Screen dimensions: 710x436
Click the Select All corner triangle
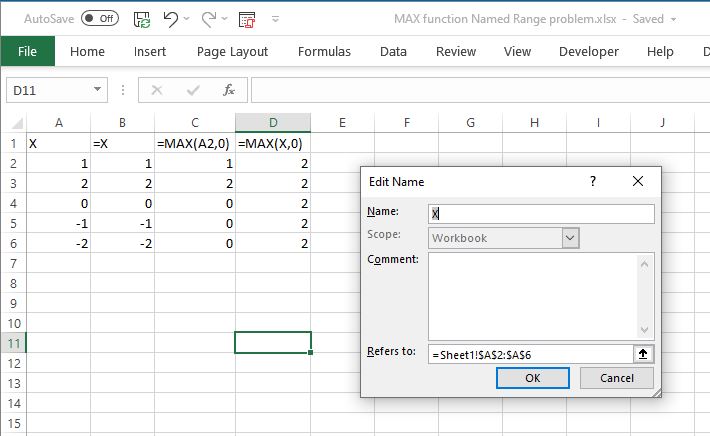coord(17,123)
